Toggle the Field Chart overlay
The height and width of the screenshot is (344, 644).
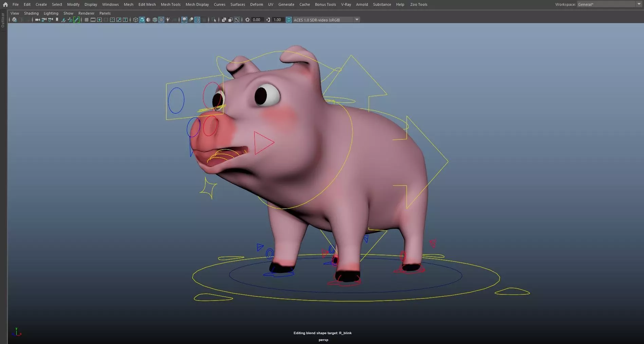(x=112, y=20)
